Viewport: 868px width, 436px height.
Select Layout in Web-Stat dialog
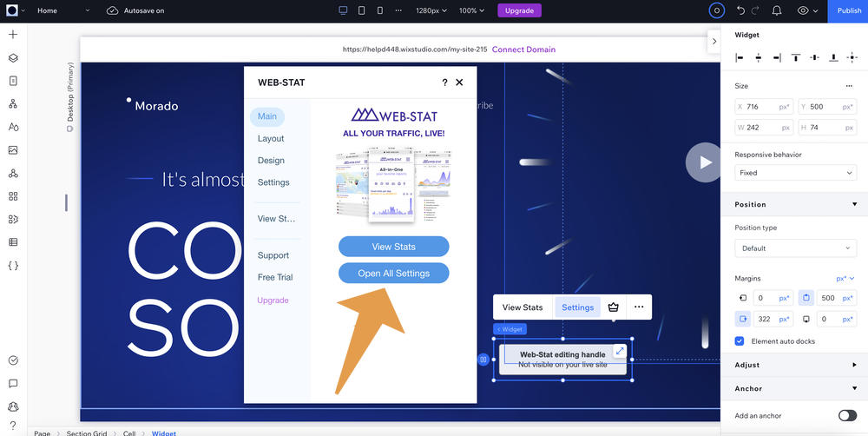tap(271, 138)
